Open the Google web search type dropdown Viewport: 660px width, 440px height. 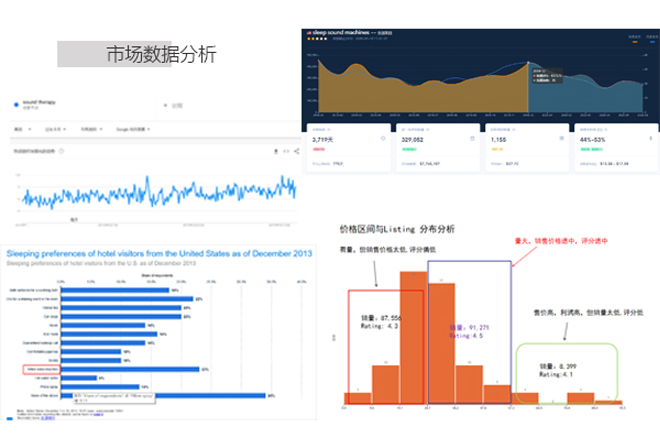tap(132, 128)
